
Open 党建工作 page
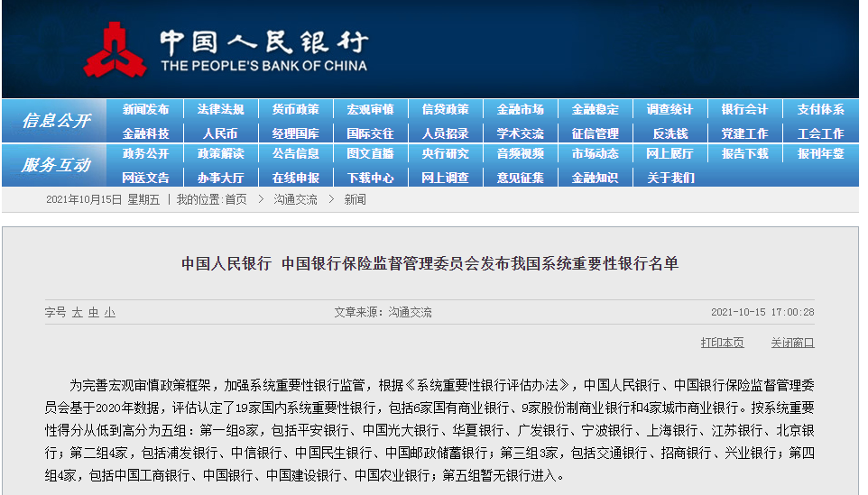744,133
